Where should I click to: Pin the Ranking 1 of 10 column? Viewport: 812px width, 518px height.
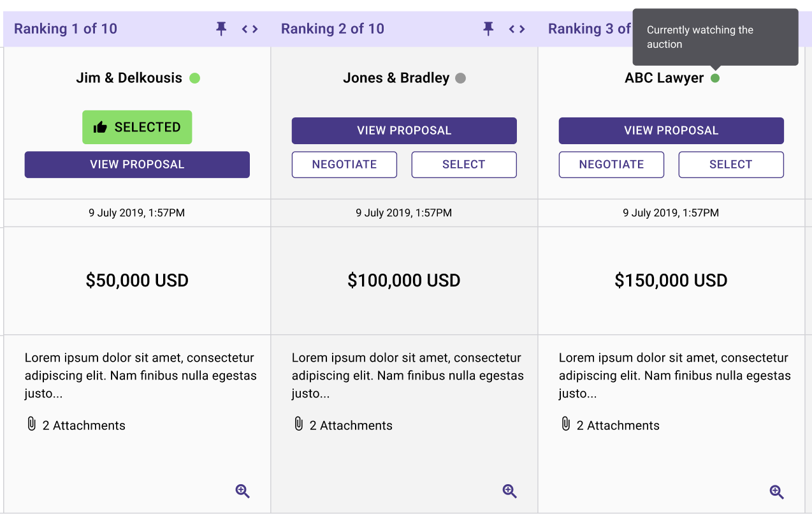221,29
